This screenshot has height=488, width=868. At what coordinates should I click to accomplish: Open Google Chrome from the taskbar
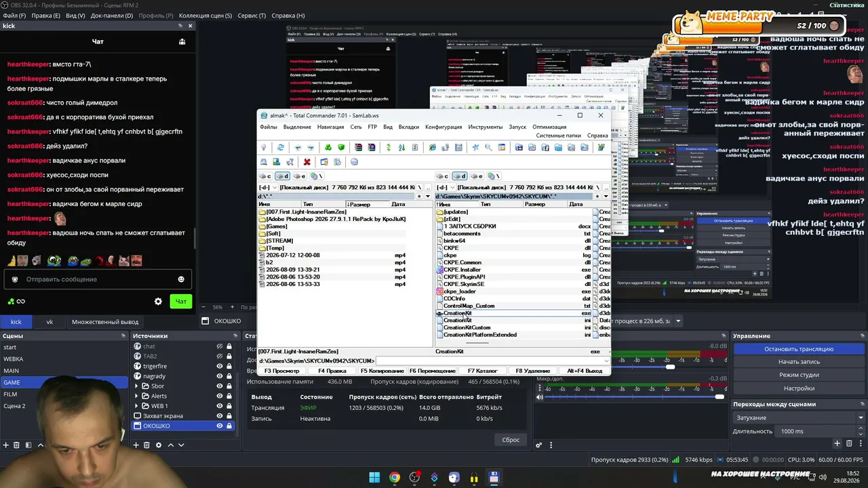[x=395, y=477]
